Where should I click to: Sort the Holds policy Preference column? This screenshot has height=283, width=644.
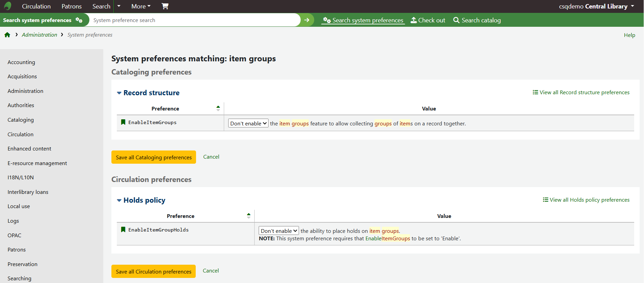tap(249, 216)
